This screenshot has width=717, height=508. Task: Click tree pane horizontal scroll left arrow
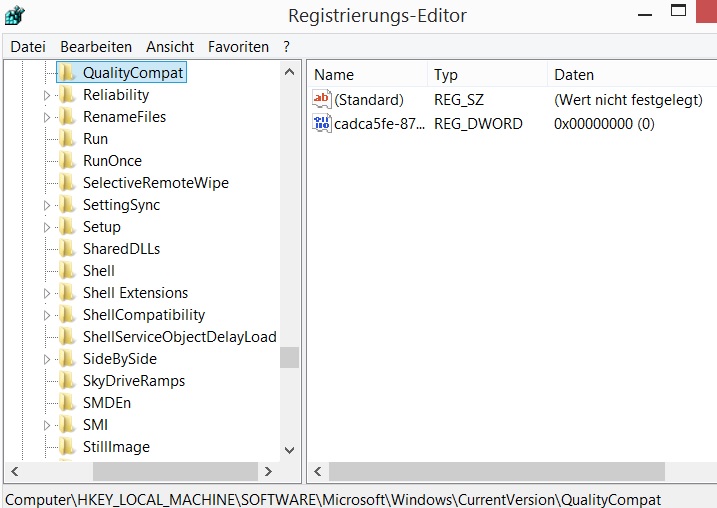tap(15, 471)
